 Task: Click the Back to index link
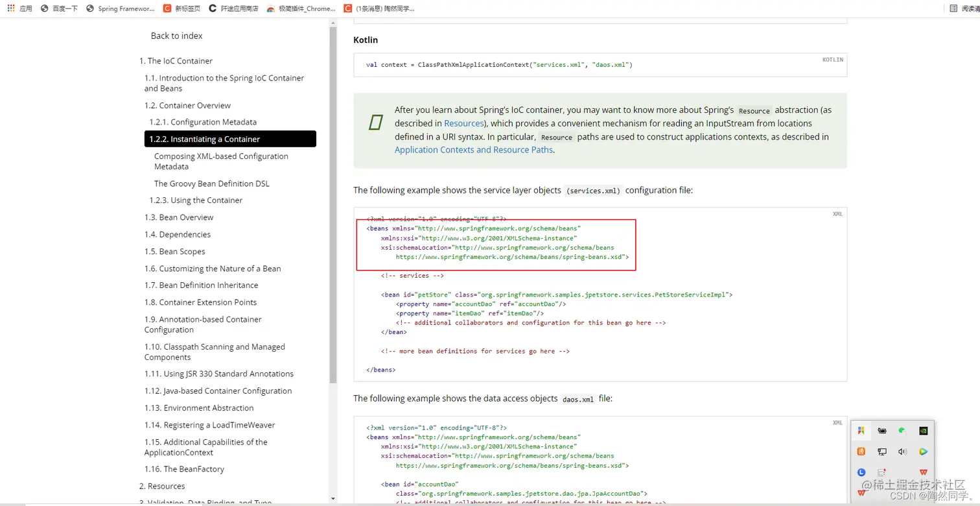click(176, 36)
